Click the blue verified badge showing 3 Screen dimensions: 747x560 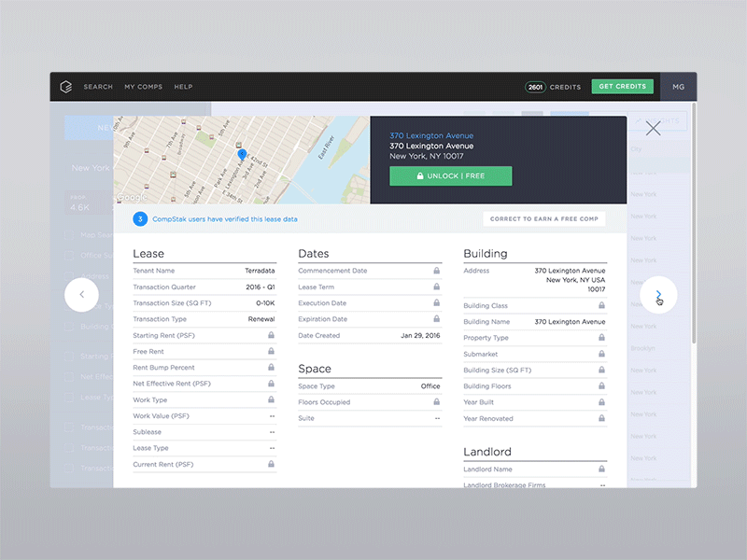(x=140, y=218)
